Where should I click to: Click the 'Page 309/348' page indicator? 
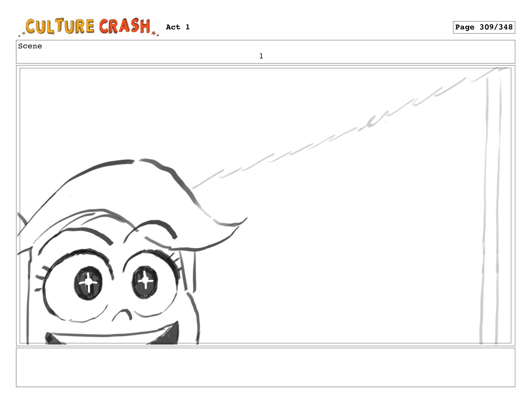(x=484, y=27)
